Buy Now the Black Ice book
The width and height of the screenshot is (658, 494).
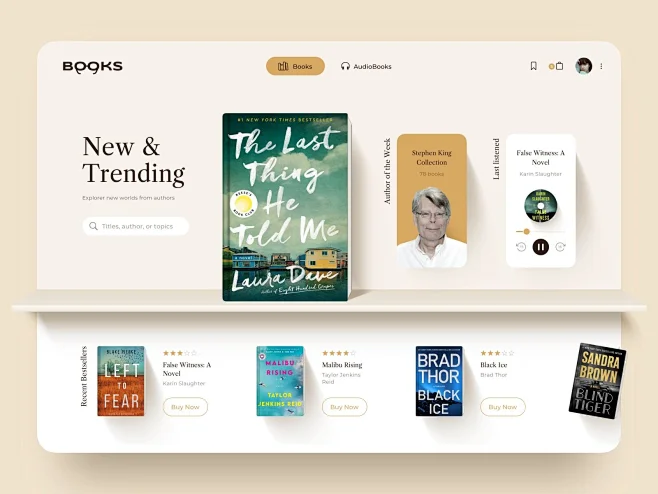tap(503, 407)
